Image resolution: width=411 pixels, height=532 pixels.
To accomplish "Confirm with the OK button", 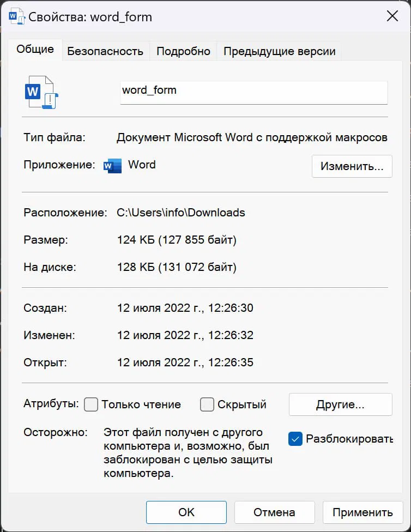I will tap(186, 512).
